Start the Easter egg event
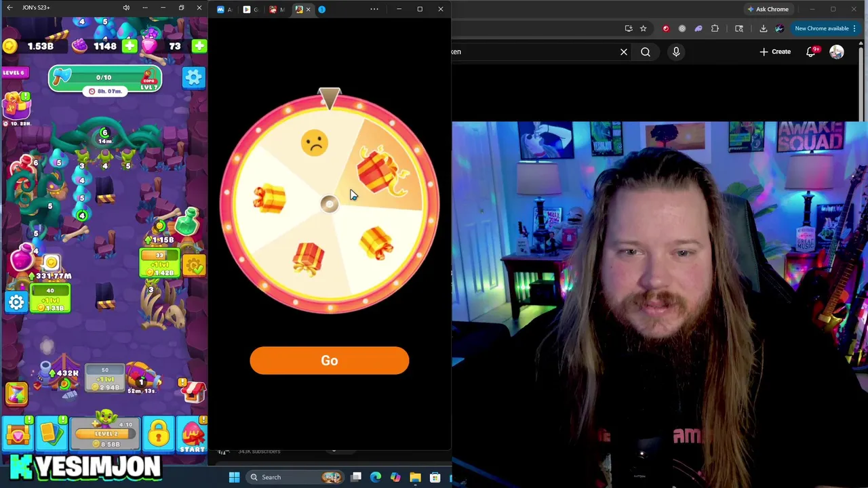Image resolution: width=868 pixels, height=488 pixels. (193, 436)
